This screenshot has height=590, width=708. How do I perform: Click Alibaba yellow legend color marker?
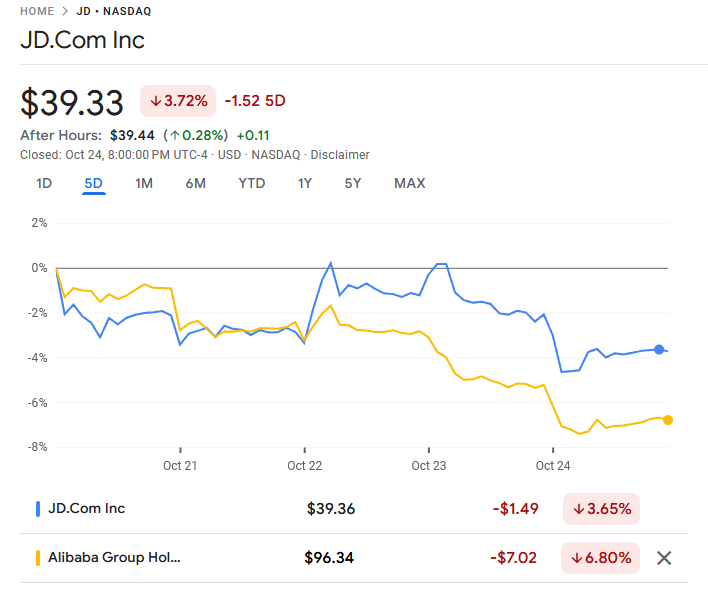(x=38, y=558)
